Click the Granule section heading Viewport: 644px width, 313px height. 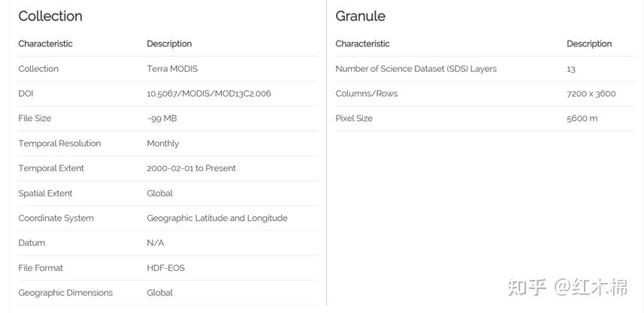click(360, 17)
